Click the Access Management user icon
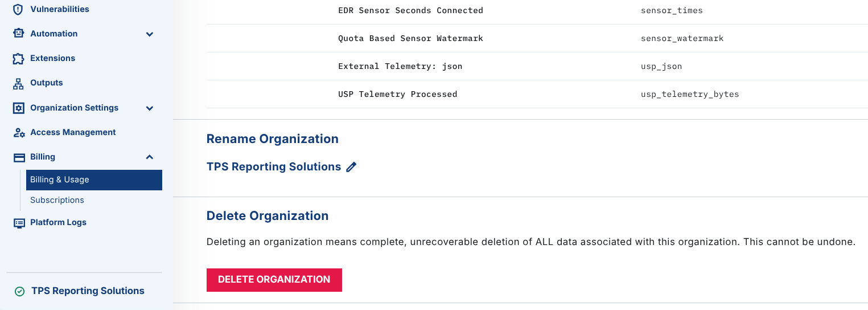This screenshot has height=310, width=868. pyautogui.click(x=19, y=132)
